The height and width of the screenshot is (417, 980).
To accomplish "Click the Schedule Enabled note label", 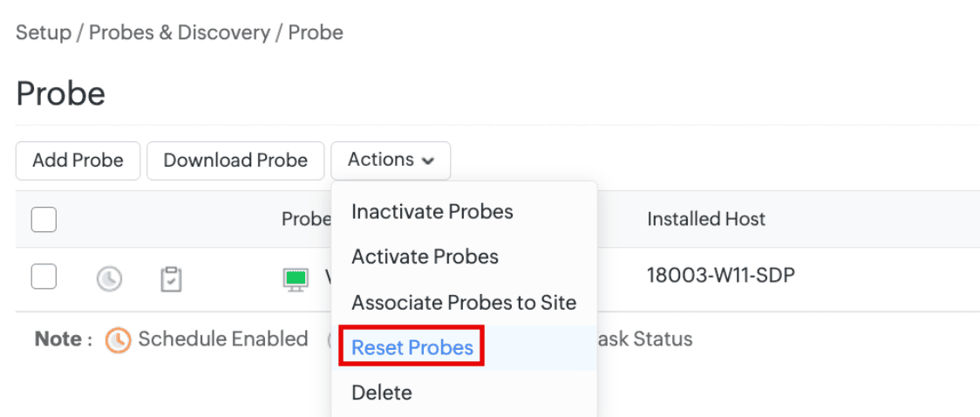I will pyautogui.click(x=223, y=338).
